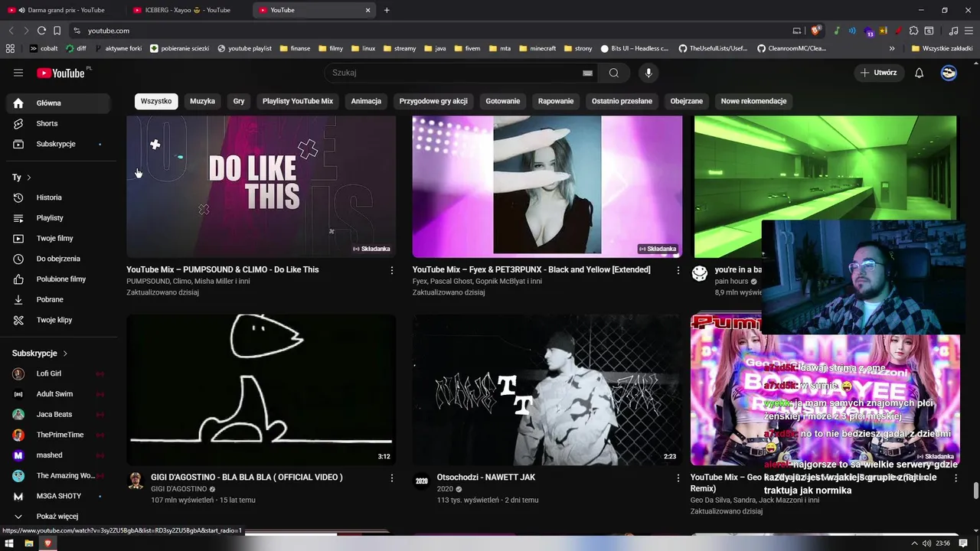
Task: Open Twoje klipy in sidebar
Action: coord(58,320)
